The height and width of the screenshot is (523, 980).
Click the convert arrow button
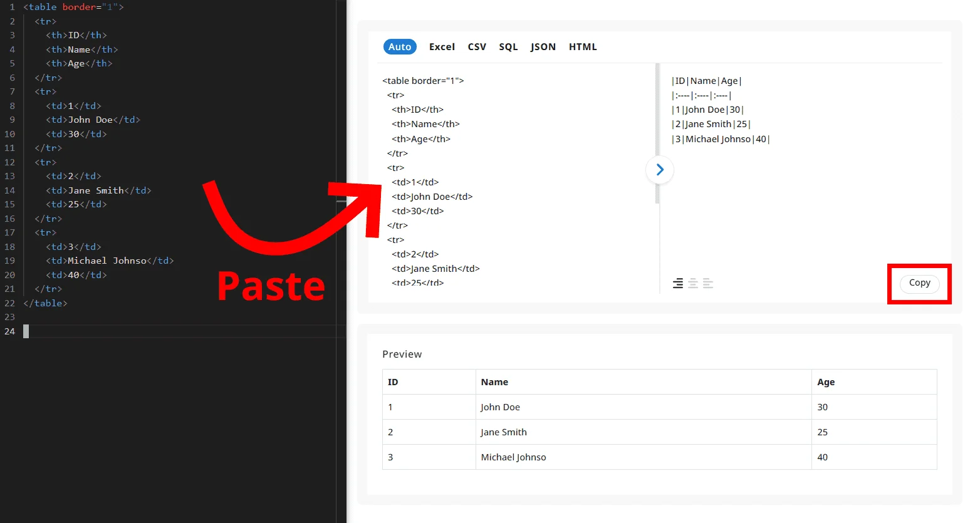tap(660, 170)
